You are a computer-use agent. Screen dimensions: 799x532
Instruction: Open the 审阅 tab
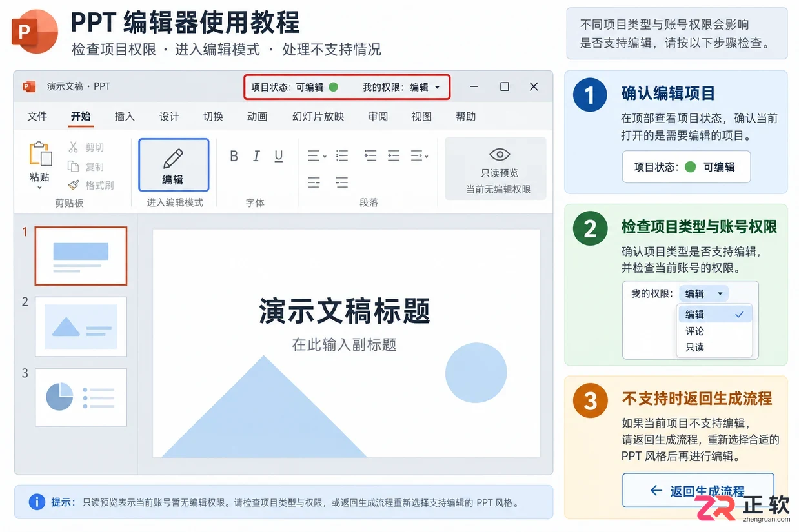pyautogui.click(x=378, y=116)
